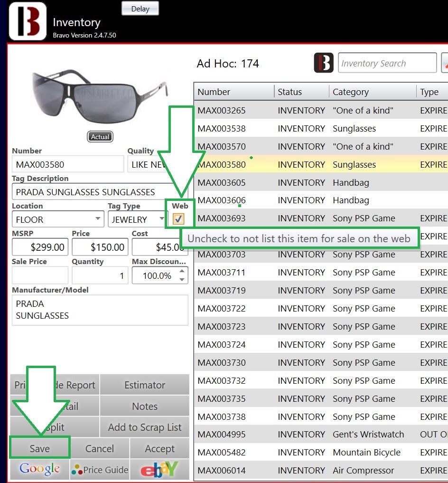Click the Manufacturer/Model text box

(100, 310)
